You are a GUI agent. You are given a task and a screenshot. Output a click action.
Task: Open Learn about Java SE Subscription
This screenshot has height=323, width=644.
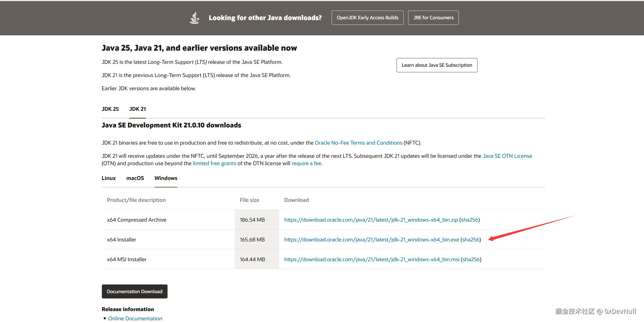pos(437,65)
